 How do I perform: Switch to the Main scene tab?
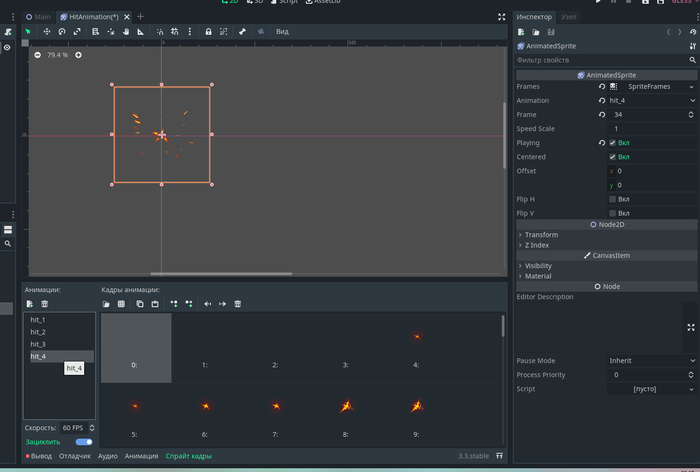coord(37,17)
